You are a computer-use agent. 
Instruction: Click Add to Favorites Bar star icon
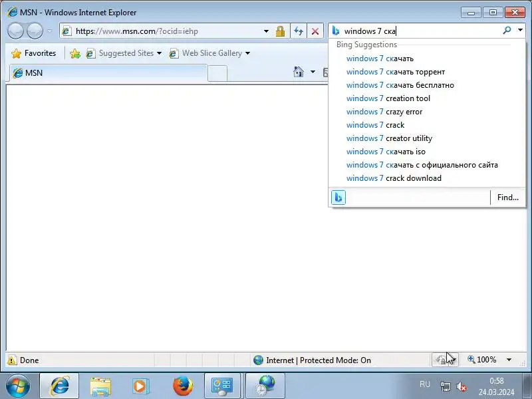pyautogui.click(x=75, y=53)
